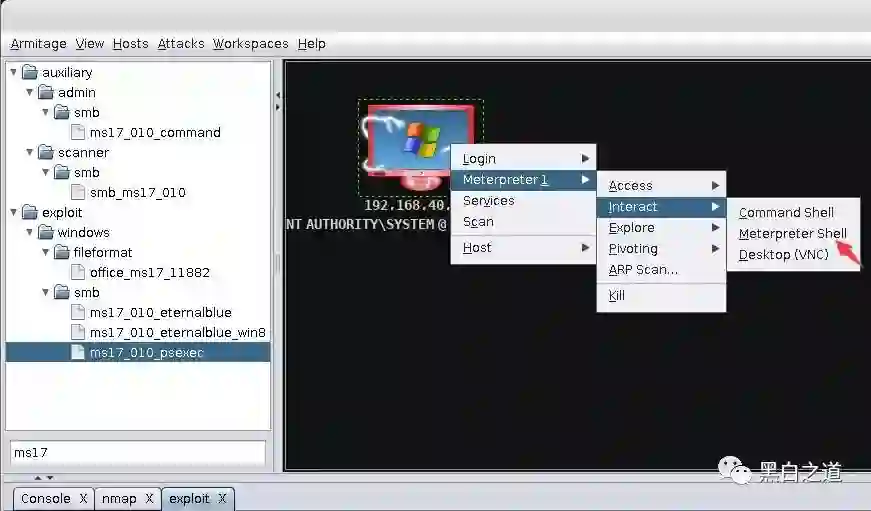Collapse the smb arrow under windows
Screen dimensions: 871x511
46,292
